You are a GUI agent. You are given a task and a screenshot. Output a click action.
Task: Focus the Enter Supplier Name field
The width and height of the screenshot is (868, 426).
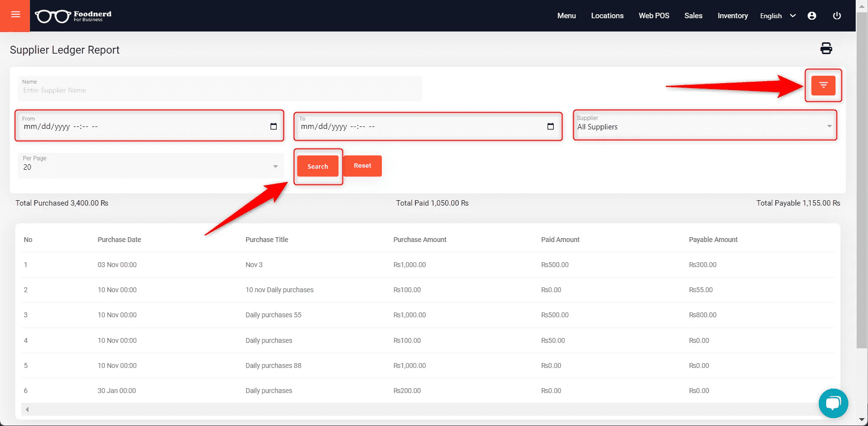coord(220,89)
